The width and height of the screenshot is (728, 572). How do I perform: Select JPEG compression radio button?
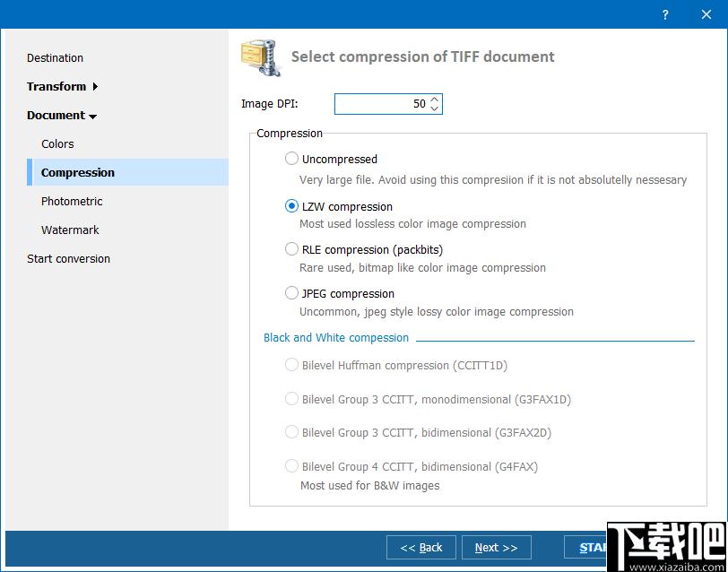click(x=291, y=293)
